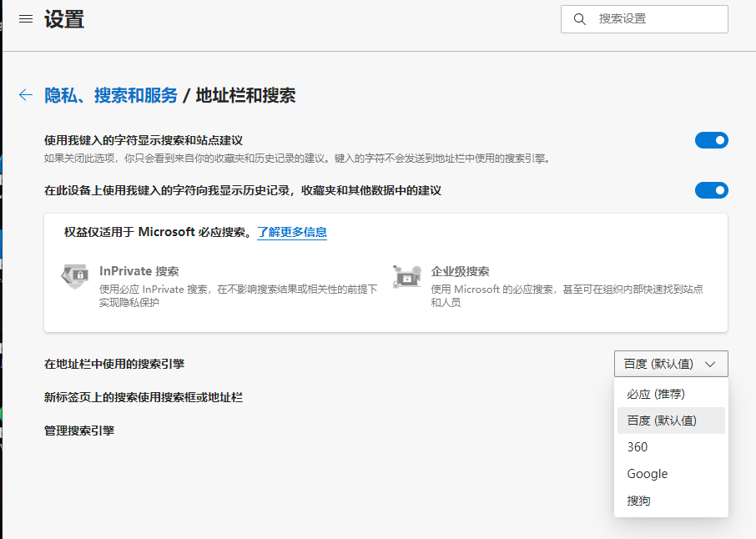Select 百度 (默认值) option in list
The image size is (756, 539).
(671, 421)
